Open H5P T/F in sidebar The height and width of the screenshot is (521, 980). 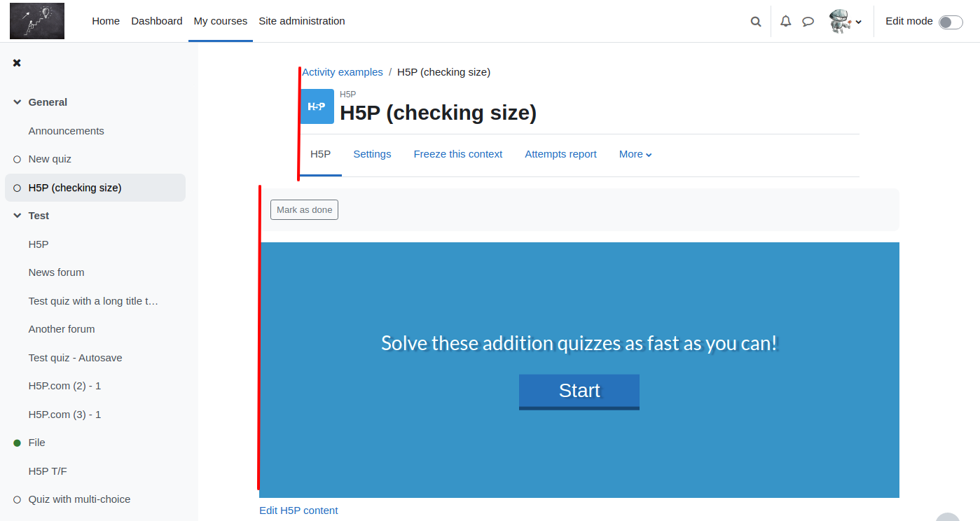click(48, 471)
